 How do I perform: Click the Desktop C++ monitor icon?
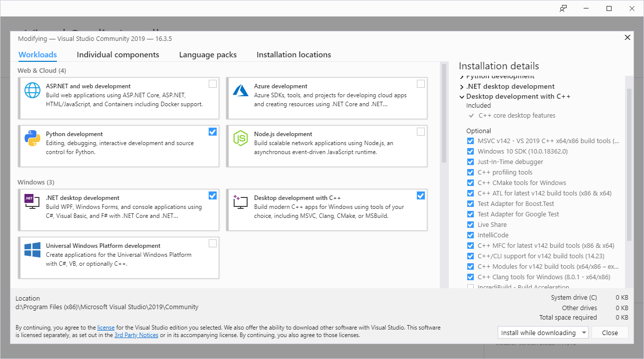point(241,201)
